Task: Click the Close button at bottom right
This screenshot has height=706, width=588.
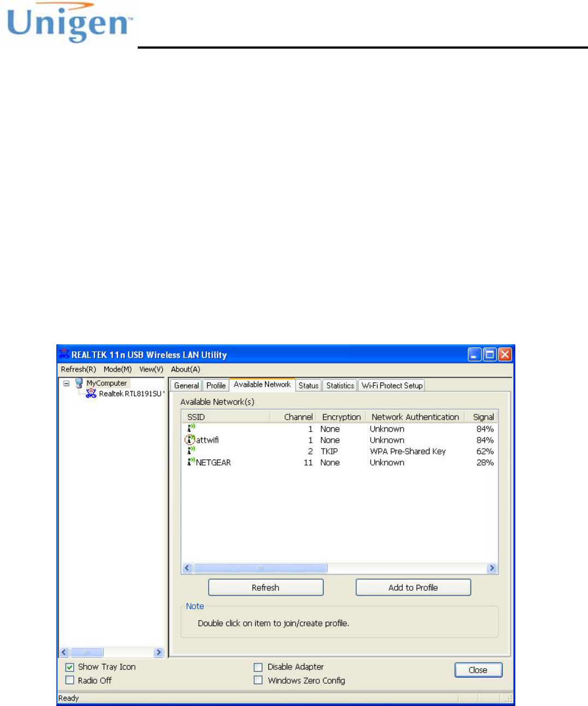Action: 478,670
